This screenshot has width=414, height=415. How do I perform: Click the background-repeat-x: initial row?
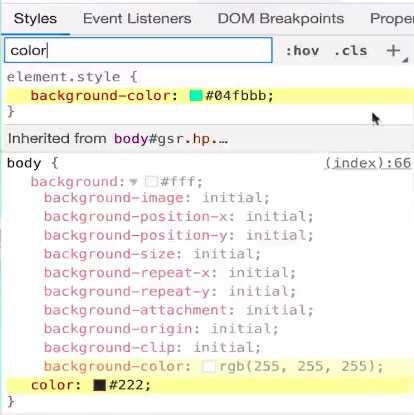(170, 273)
